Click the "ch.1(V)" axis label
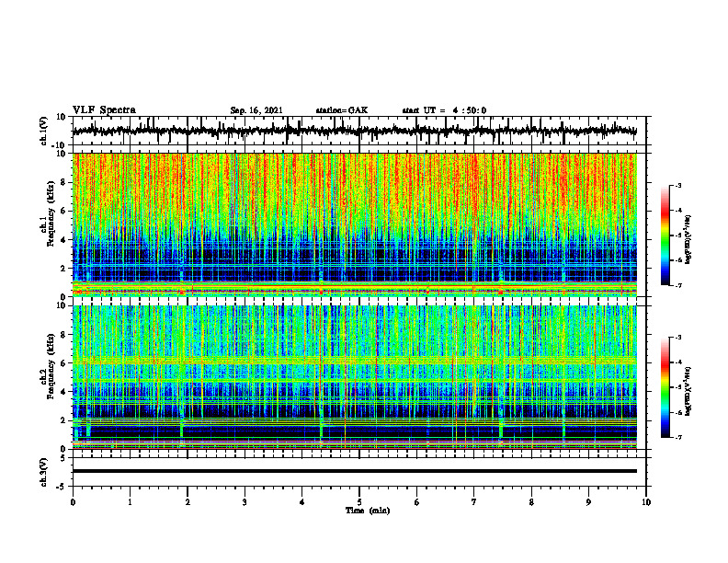The width and height of the screenshot is (728, 563). click(x=44, y=131)
